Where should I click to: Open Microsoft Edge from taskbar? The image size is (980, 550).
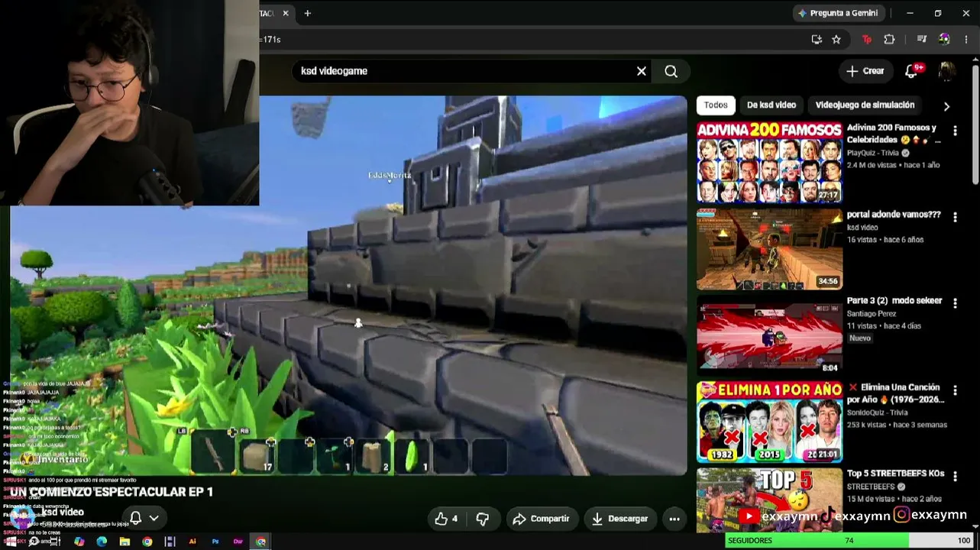[102, 542]
